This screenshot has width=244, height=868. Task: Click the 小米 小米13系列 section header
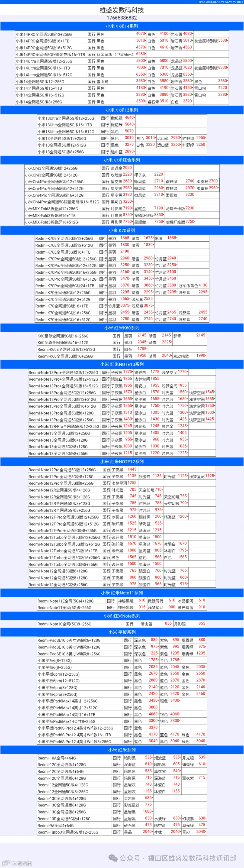(x=122, y=110)
